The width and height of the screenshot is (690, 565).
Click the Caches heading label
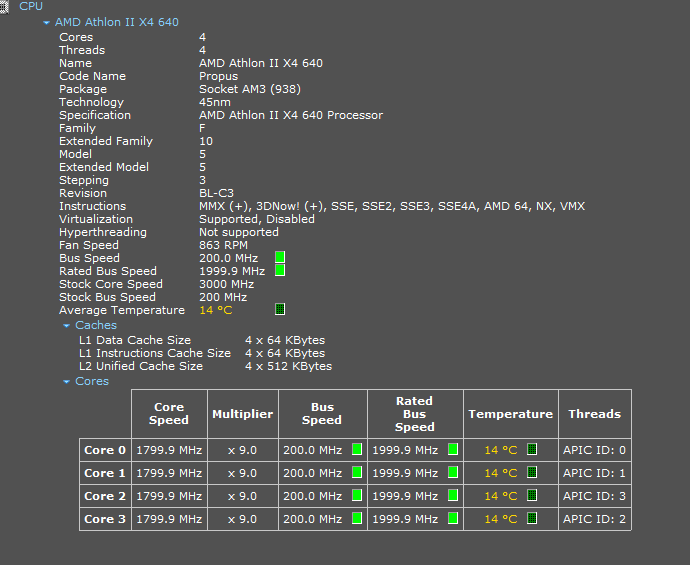[96, 325]
